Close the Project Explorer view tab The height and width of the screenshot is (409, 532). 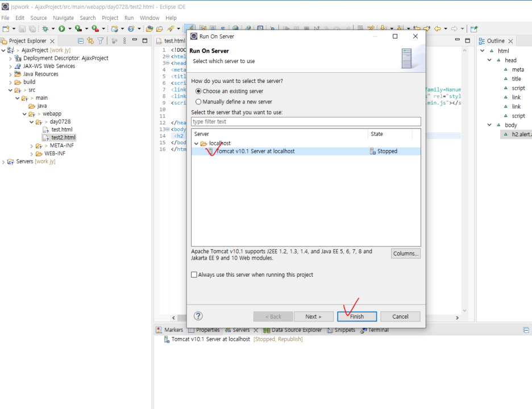[x=52, y=41]
